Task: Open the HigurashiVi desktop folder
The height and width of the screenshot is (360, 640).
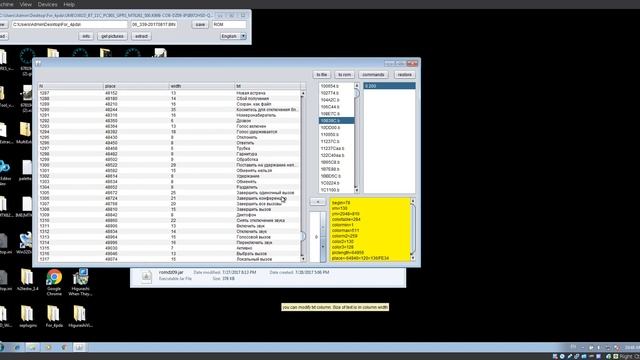Action: (80, 317)
